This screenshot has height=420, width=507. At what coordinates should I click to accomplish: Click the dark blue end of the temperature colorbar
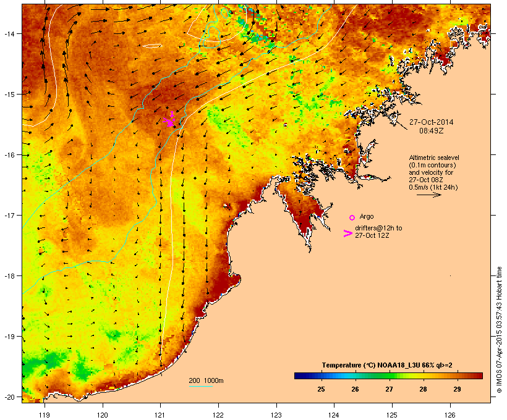(300, 376)
